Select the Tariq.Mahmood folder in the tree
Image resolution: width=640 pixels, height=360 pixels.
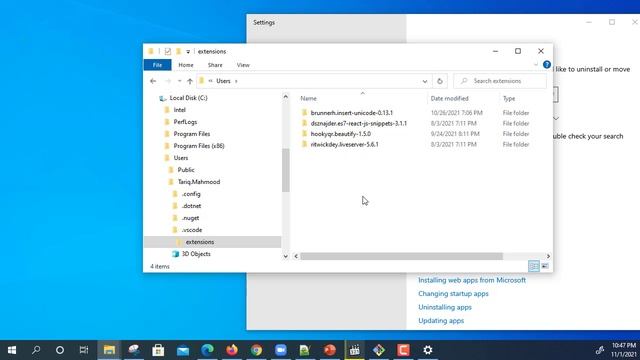(x=199, y=182)
